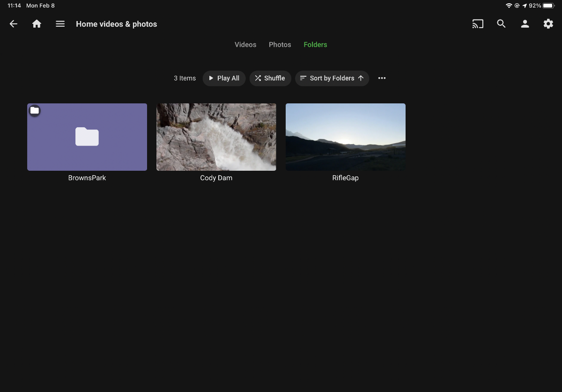Open search with magnifier icon
This screenshot has width=562, height=392.
(x=501, y=24)
